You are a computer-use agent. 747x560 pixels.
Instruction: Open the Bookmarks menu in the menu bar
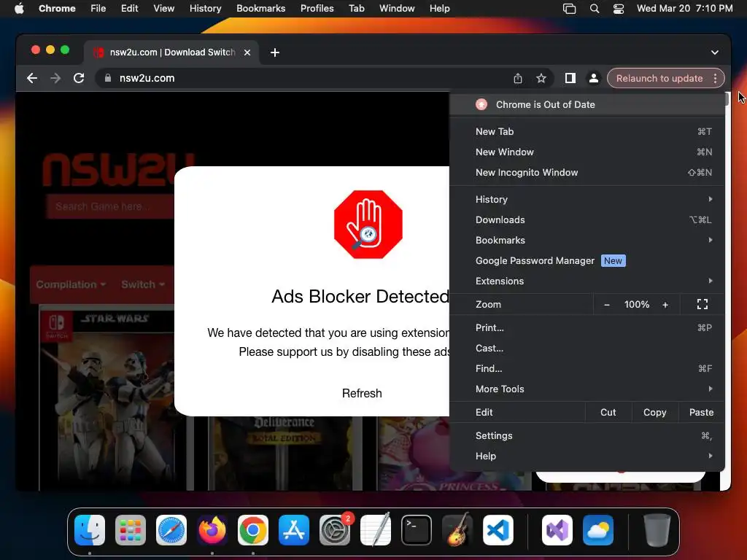pos(260,9)
